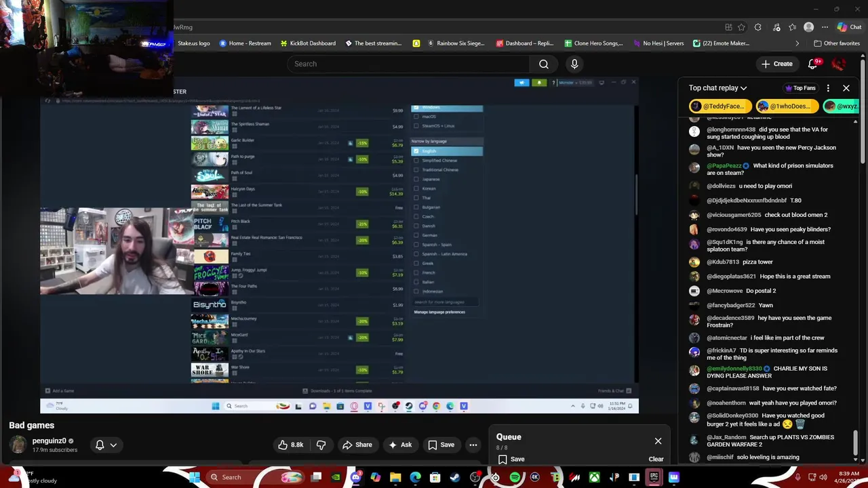Like the video with 8.8k thumbs up

[x=290, y=445]
